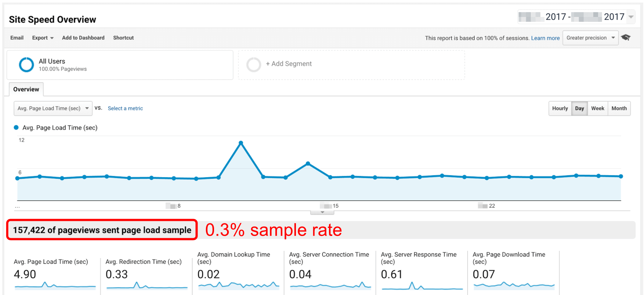The image size is (644, 295).
Task: Open the Avg. Page Load Time metric dropdown
Action: tap(53, 109)
